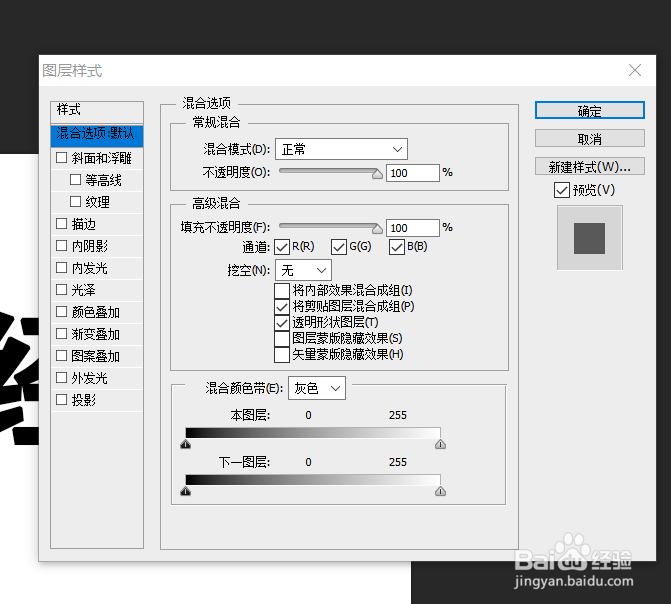
Task: Select the 样式 header in the list
Action: point(97,112)
